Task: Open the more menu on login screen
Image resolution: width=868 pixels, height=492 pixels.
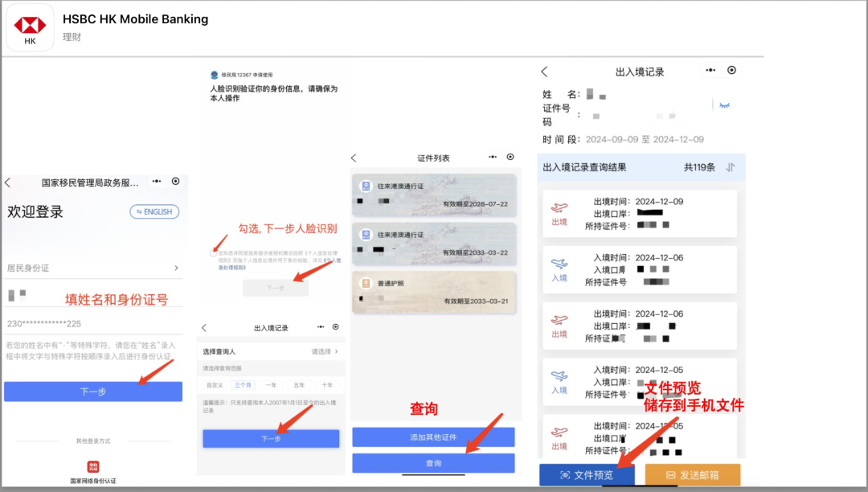Action: (x=157, y=182)
